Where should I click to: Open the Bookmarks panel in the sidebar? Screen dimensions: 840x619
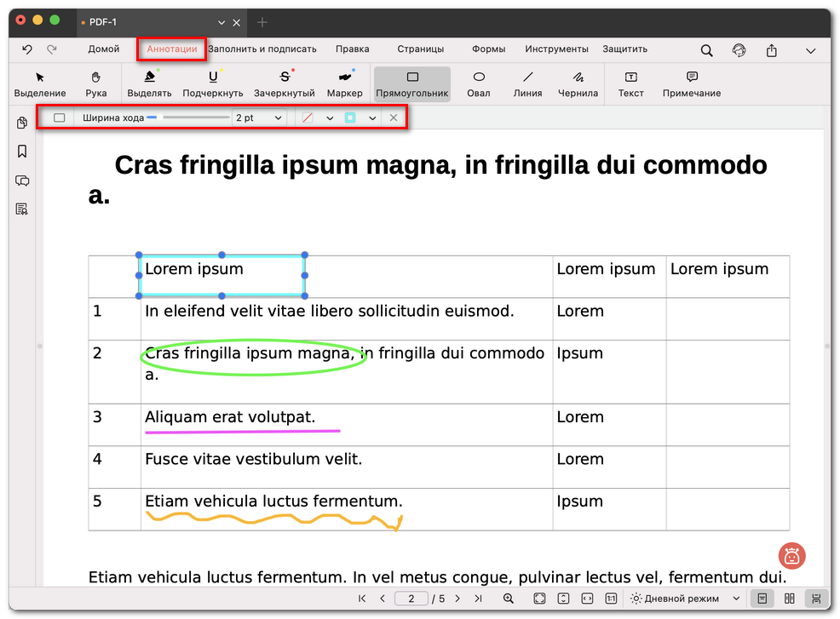tap(21, 152)
